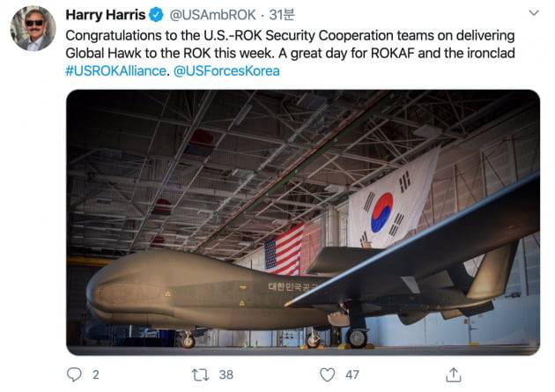The width and height of the screenshot is (555, 392).
Task: Open Harry Harris profile avatar
Action: click(33, 27)
